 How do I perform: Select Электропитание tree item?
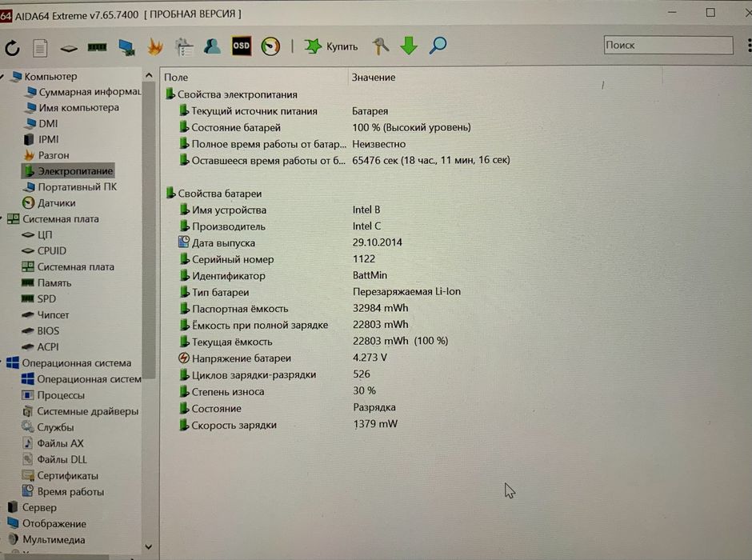coord(68,170)
